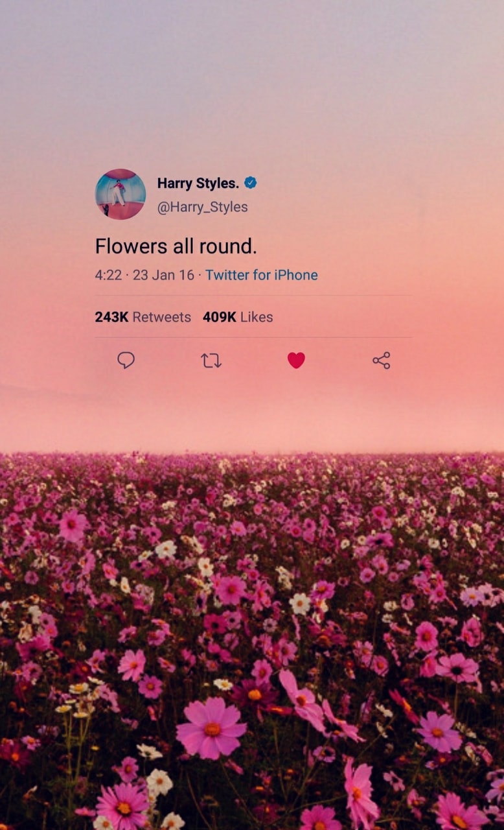Click the word Retweets label
Viewport: 504px width, 830px height.
pos(162,317)
